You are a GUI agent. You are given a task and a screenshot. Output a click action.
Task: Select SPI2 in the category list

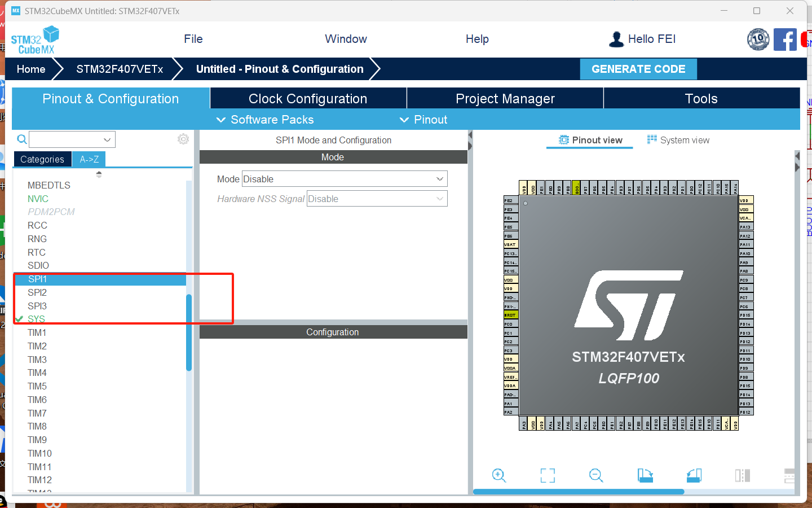[37, 292]
